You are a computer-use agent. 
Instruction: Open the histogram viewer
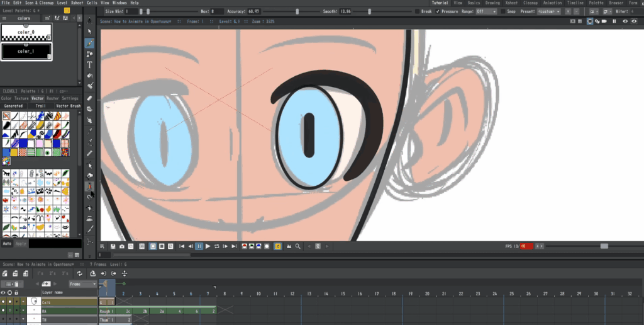[289, 246]
